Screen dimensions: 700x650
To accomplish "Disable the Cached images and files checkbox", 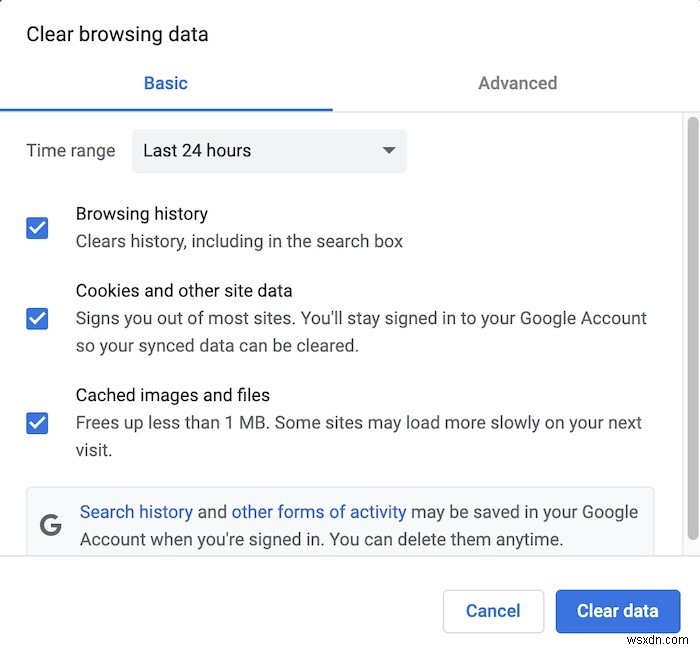I will click(37, 423).
